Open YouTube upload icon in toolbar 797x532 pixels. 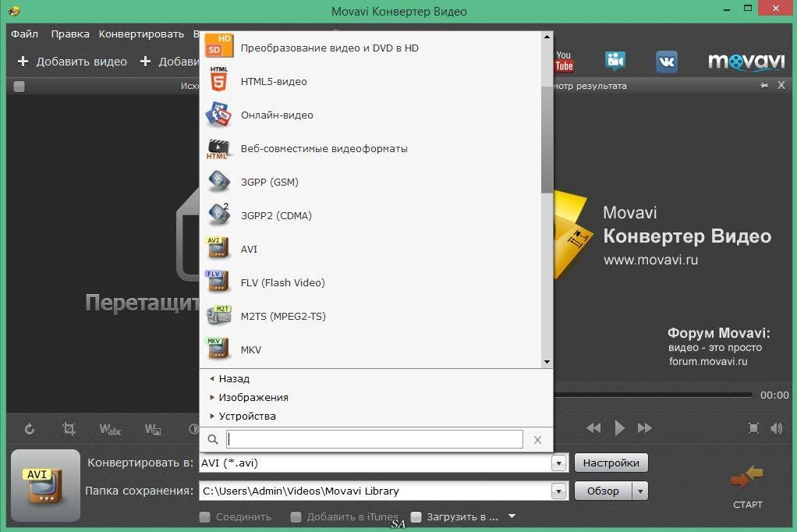564,62
